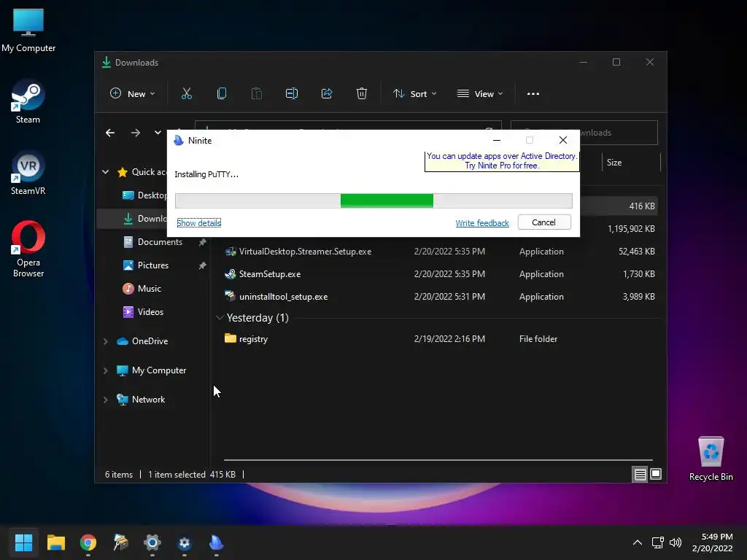Select Music in the navigation pane
Image resolution: width=747 pixels, height=560 pixels.
click(149, 289)
